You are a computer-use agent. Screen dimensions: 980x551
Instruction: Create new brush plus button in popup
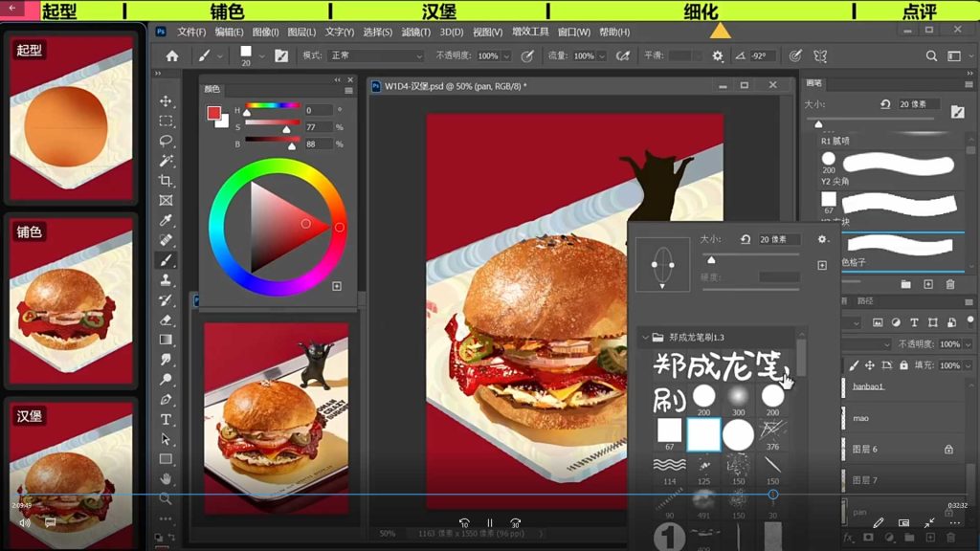822,266
